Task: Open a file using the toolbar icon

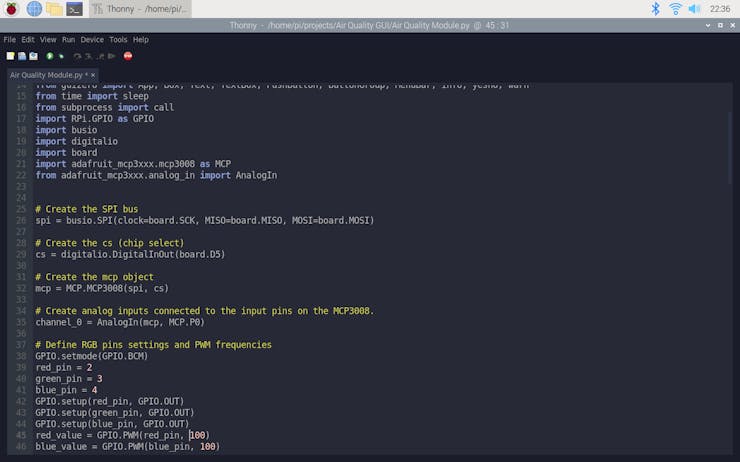Action: tap(22, 56)
